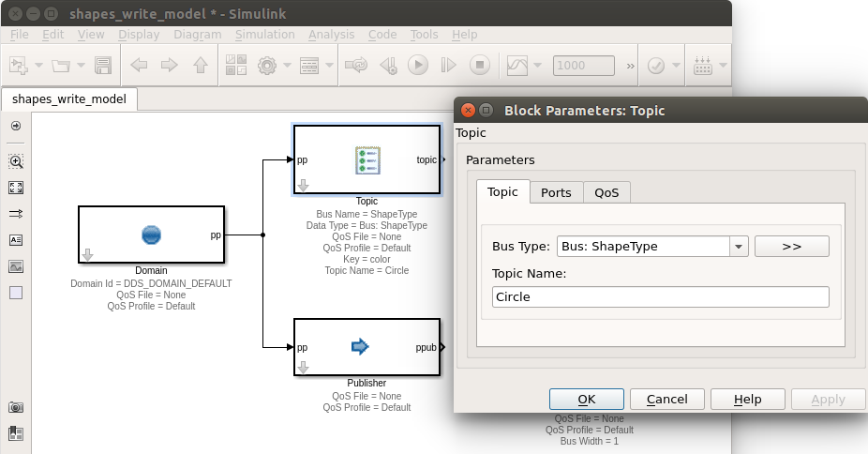
Task: Click the Step Forward icon
Action: coord(448,66)
